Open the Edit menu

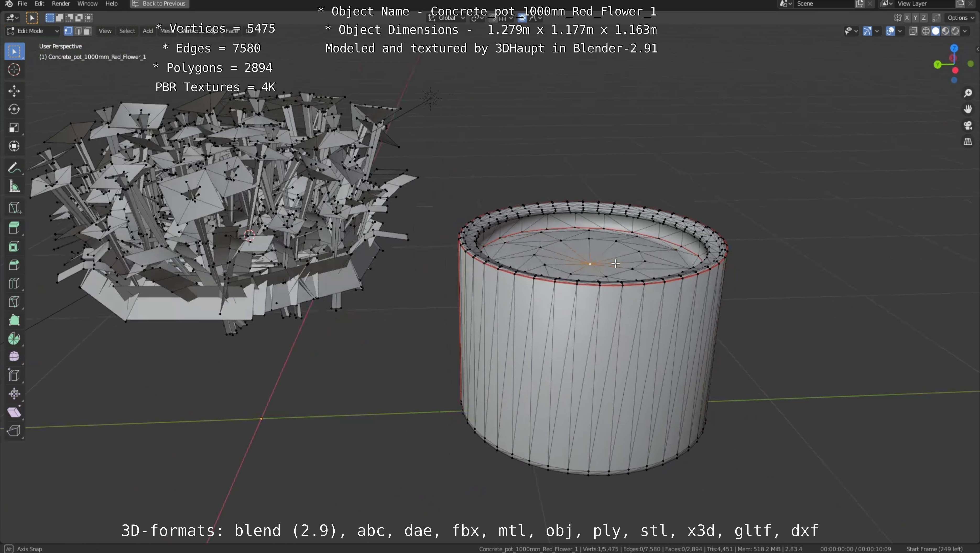click(40, 4)
